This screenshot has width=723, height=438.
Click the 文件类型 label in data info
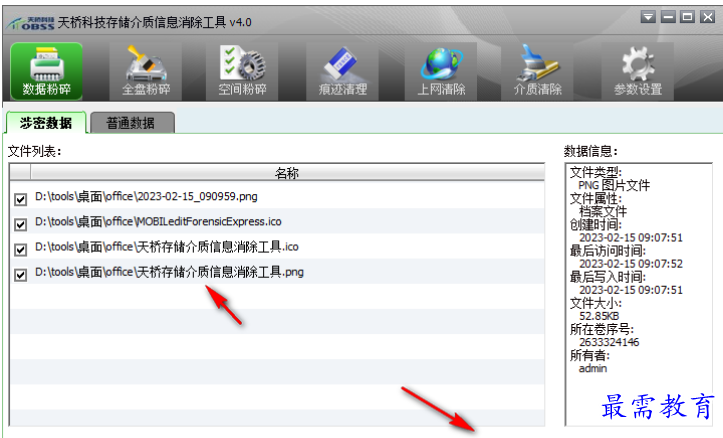coord(596,172)
